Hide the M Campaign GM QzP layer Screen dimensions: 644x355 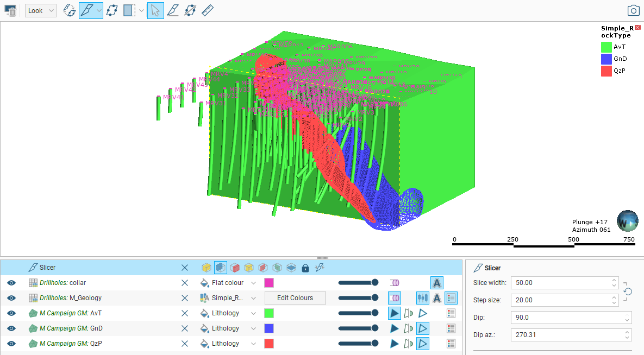coord(11,344)
